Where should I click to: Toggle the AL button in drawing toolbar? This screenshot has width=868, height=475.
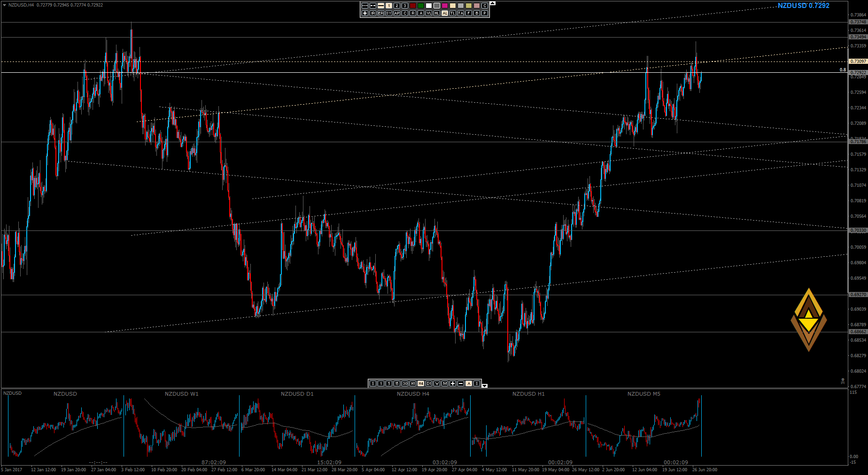coord(445,13)
